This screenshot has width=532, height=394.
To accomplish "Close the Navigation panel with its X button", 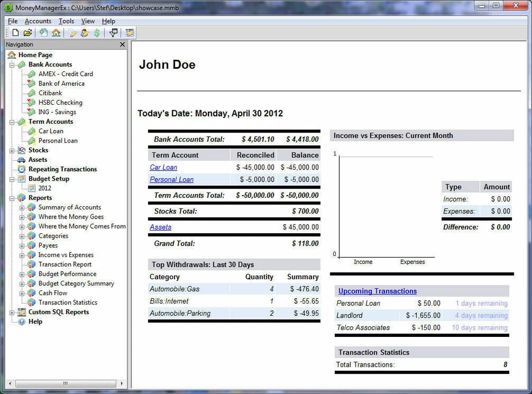I will point(122,44).
